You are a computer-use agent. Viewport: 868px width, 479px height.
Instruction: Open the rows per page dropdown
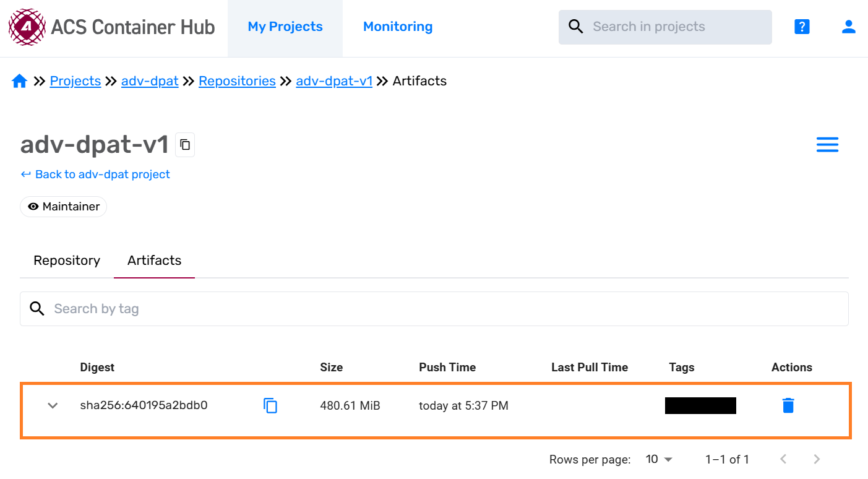(659, 459)
